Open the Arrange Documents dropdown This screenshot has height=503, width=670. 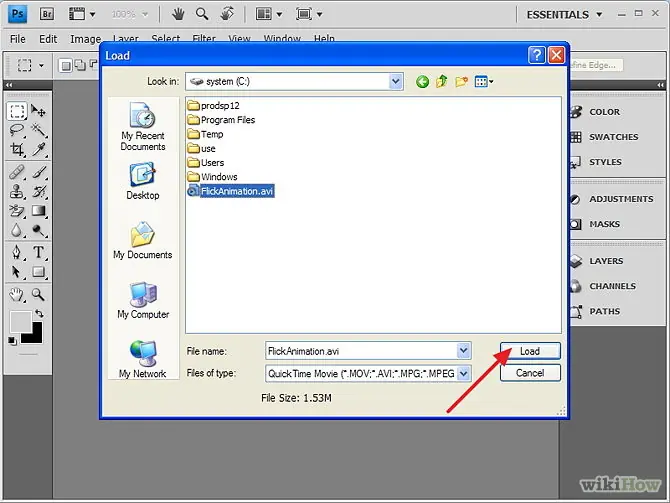tap(269, 14)
